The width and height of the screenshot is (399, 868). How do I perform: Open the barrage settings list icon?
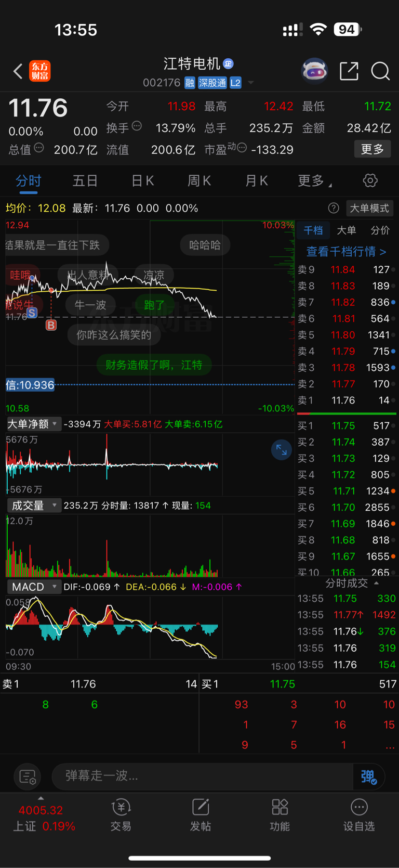[x=27, y=777]
